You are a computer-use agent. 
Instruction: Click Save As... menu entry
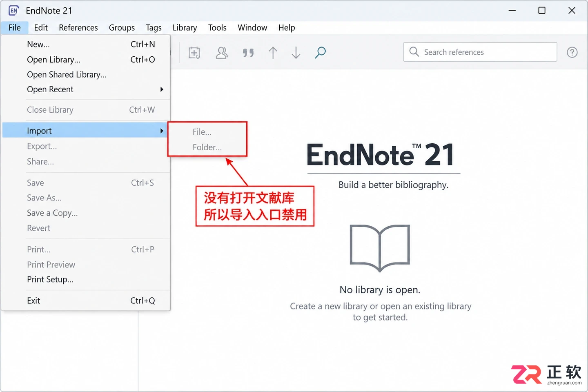[86, 198]
